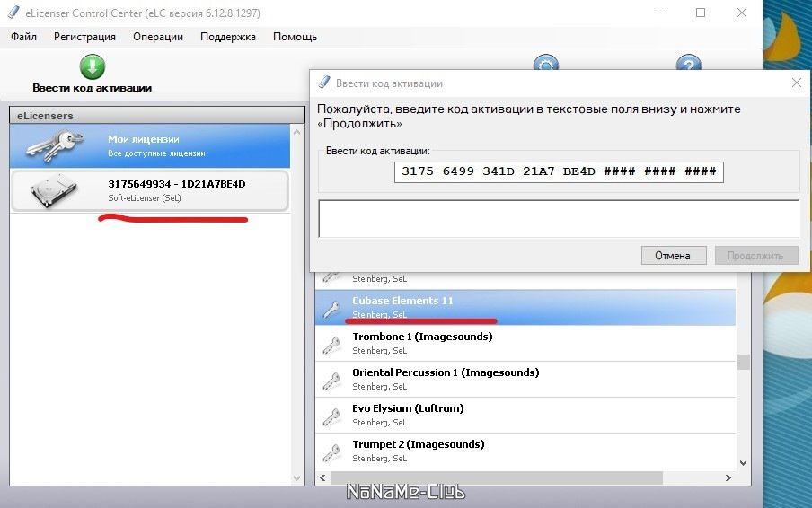Image resolution: width=812 pixels, height=508 pixels.
Task: Click the key icon beside Cubase Elements 11
Action: [331, 309]
